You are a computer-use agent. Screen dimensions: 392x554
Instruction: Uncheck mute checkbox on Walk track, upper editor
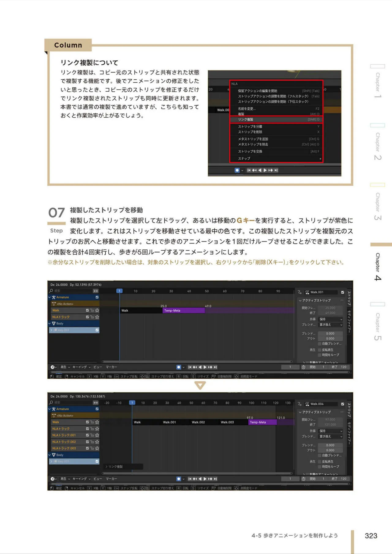tap(87, 310)
